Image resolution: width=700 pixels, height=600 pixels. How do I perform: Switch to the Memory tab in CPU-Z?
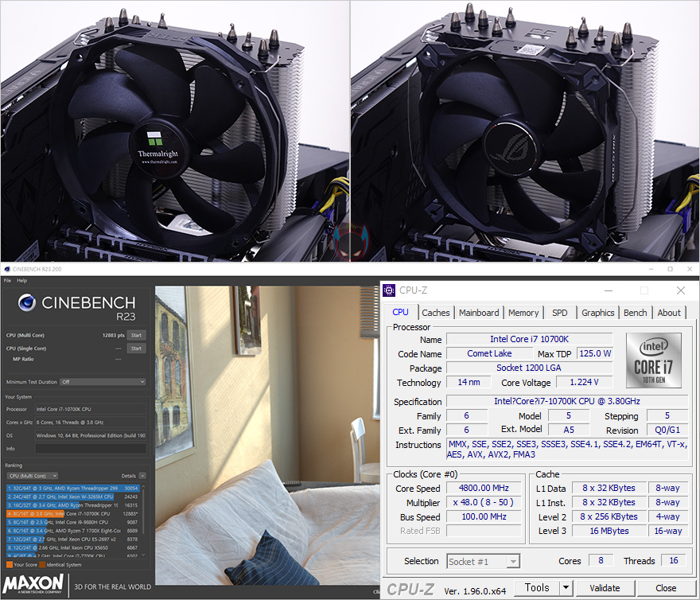[x=523, y=313]
